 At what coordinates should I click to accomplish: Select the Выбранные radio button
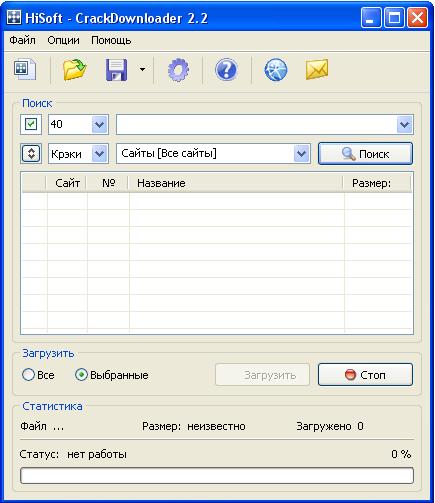pyautogui.click(x=81, y=375)
